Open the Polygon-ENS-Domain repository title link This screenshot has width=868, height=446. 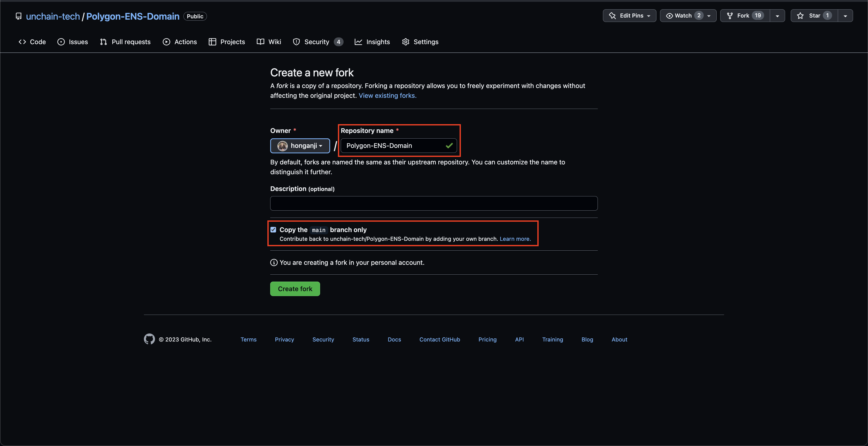coord(133,16)
